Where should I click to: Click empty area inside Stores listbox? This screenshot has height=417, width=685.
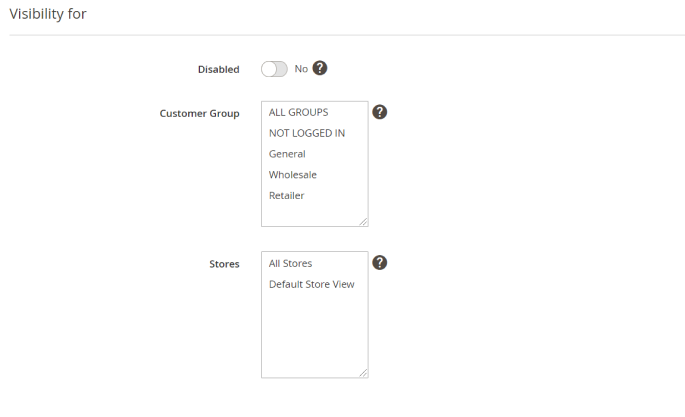[314, 335]
